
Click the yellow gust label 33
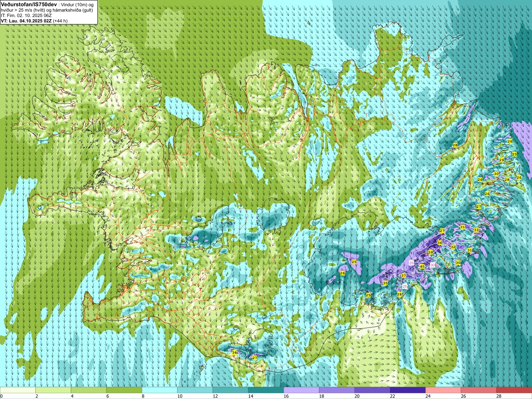[x=476, y=230]
